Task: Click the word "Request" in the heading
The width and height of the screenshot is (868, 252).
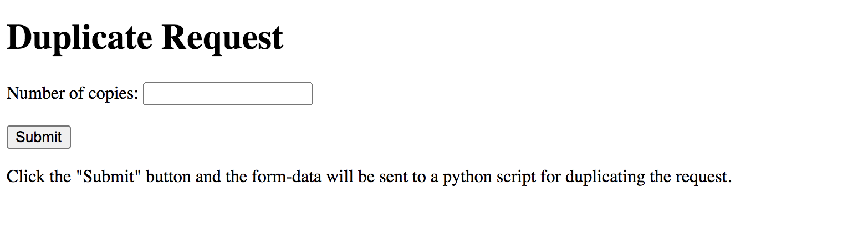Action: click(222, 38)
